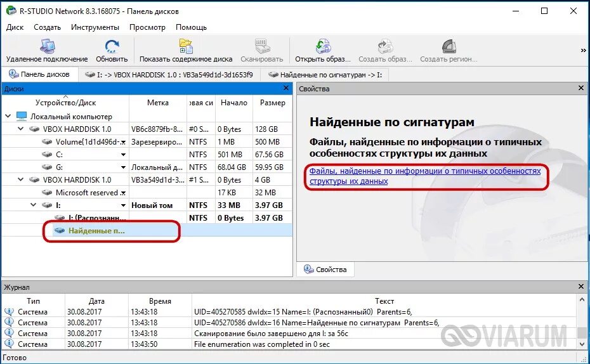Click the Сканировать toolbar icon
This screenshot has width=590, height=364.
[x=262, y=46]
